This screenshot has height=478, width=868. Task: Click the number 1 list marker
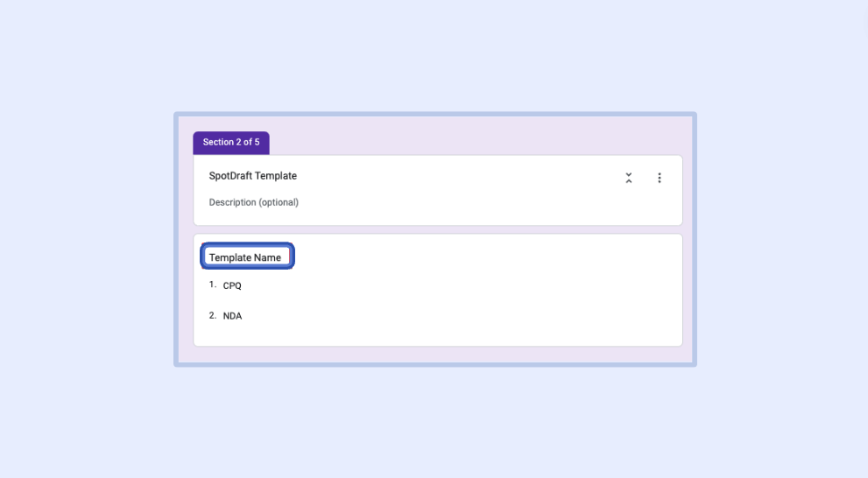coord(212,285)
